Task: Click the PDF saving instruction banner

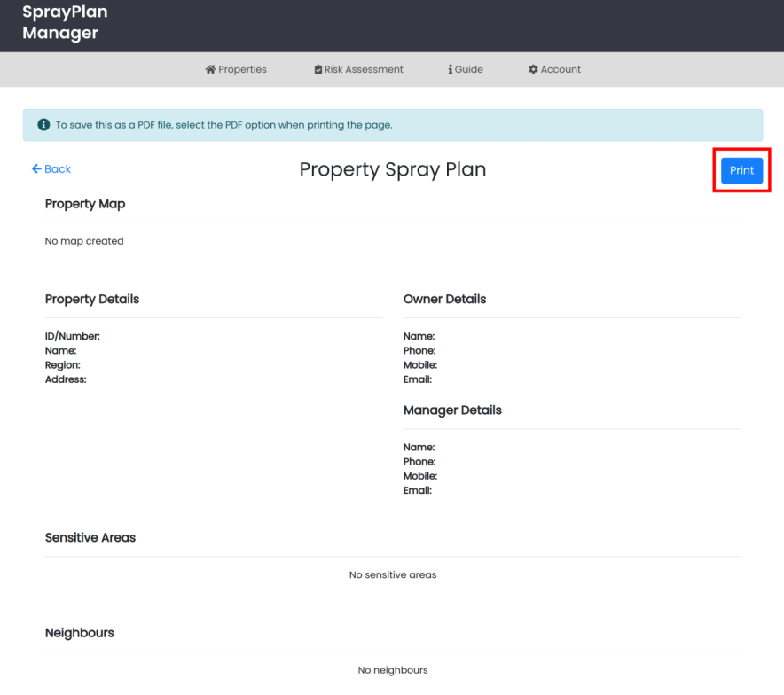Action: pyautogui.click(x=392, y=124)
